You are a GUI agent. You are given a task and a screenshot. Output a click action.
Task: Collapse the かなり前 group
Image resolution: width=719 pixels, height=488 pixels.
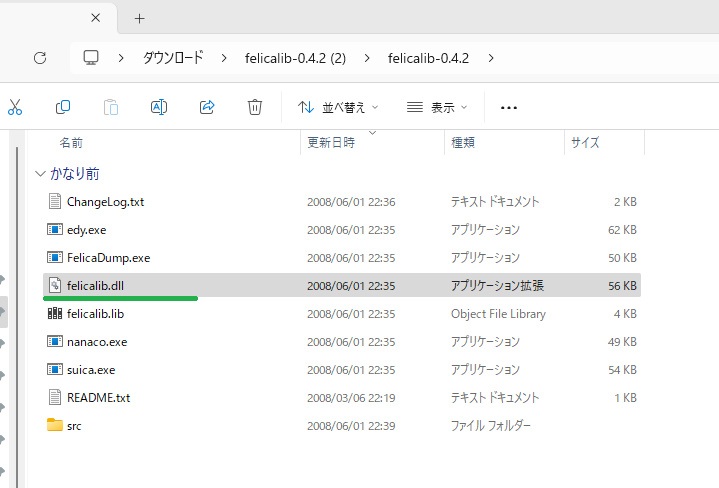coord(40,174)
